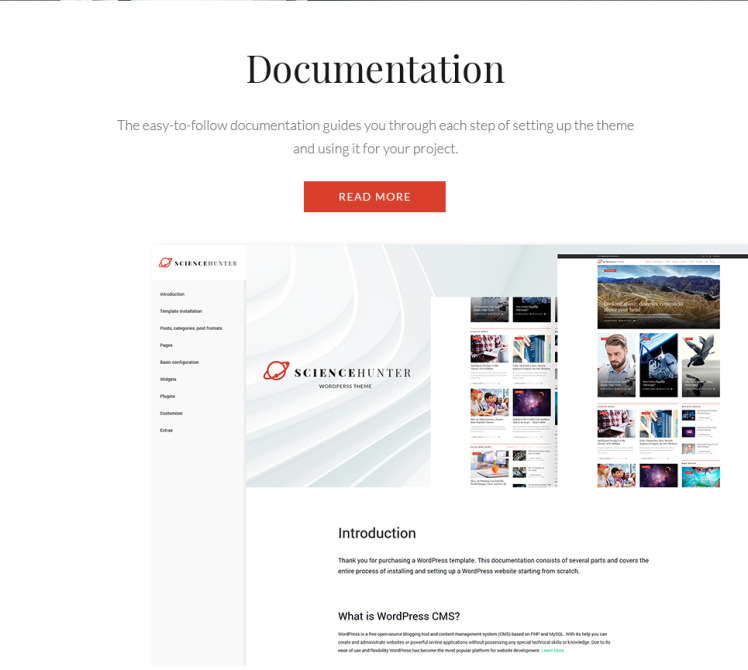The width and height of the screenshot is (748, 670).
Task: Click the green Learn More link
Action: tap(553, 650)
